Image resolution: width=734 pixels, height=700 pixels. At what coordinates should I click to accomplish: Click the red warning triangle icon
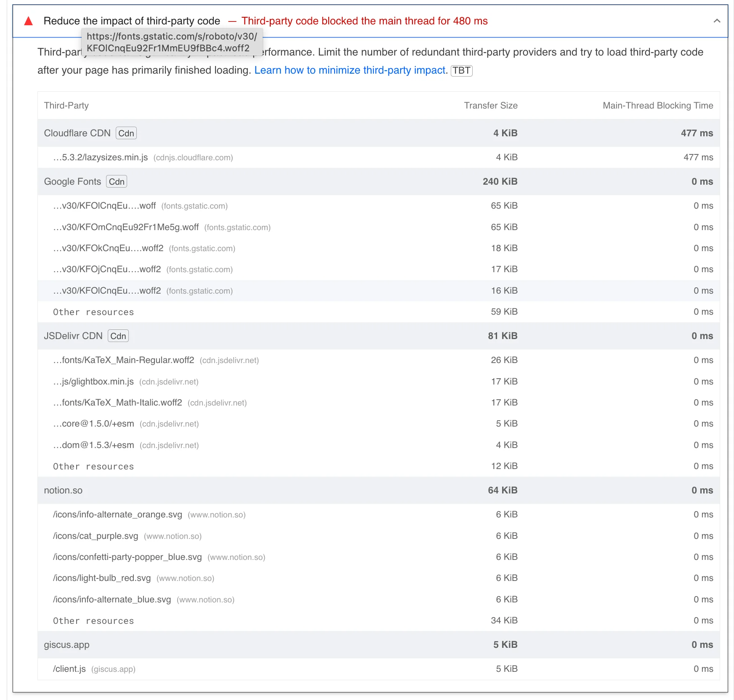pyautogui.click(x=29, y=21)
